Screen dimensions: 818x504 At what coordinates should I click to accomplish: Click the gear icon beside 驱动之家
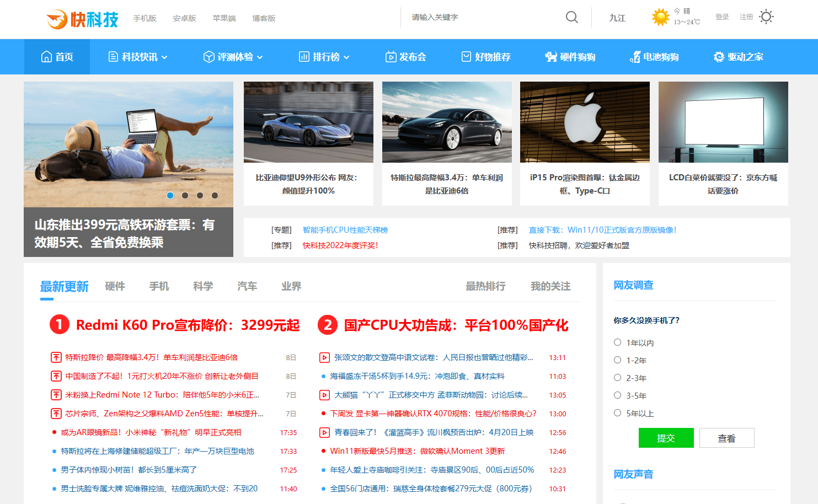[719, 57]
